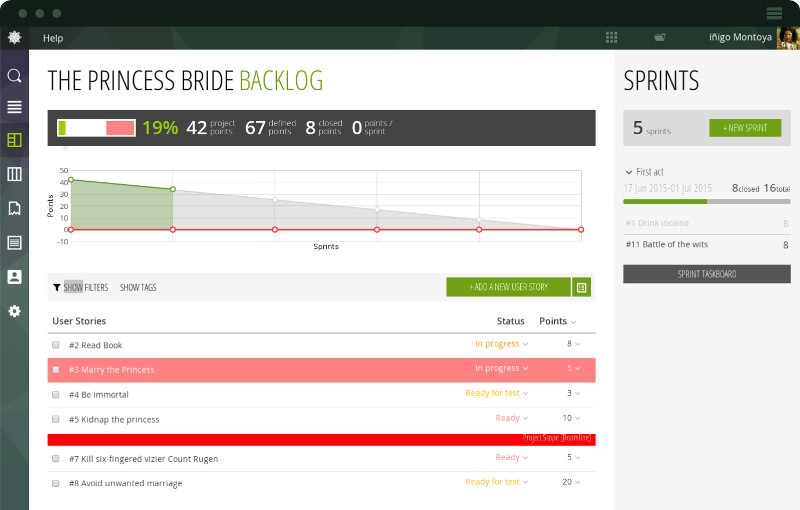This screenshot has width=800, height=510.
Task: Open the Admin gear icon in sidebar
Action: click(14, 311)
